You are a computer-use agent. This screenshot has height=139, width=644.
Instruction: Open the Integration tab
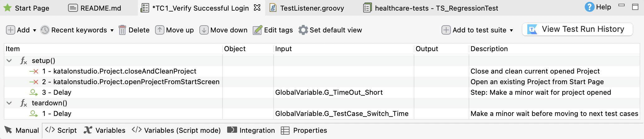tap(251, 130)
